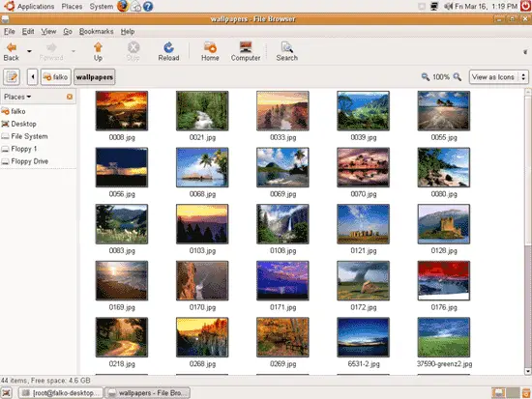This screenshot has height=399, width=532.
Task: Expand the Places sidebar selector
Action: pos(17,97)
